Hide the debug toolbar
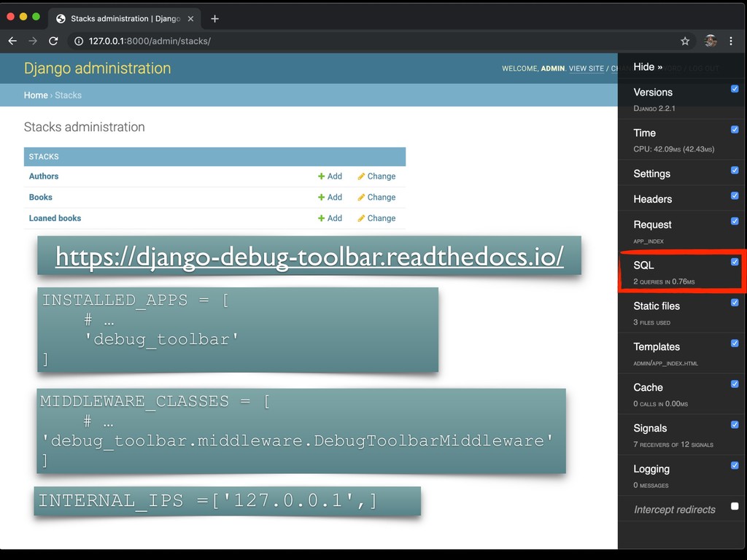The image size is (747, 560). pos(648,66)
